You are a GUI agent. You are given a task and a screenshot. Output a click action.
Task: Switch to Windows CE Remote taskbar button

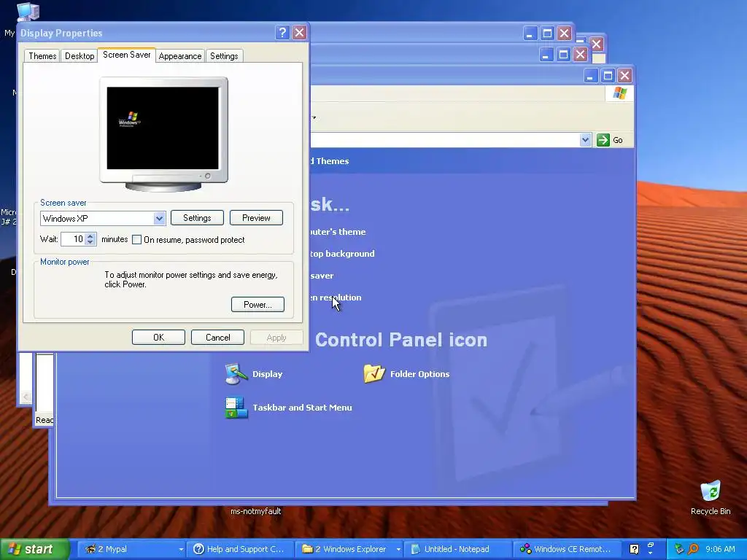(x=566, y=549)
